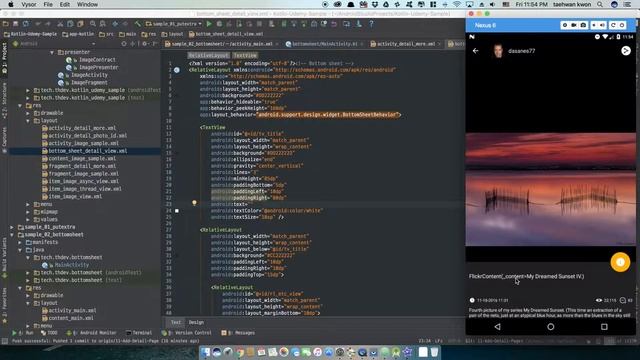
Task: Run the app with green play icon
Action: pyautogui.click(x=209, y=24)
